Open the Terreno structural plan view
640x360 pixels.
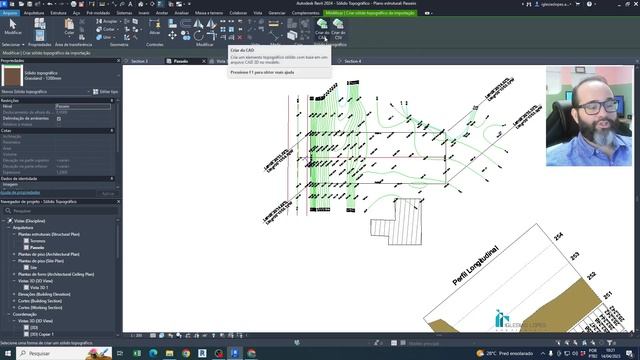[38, 241]
